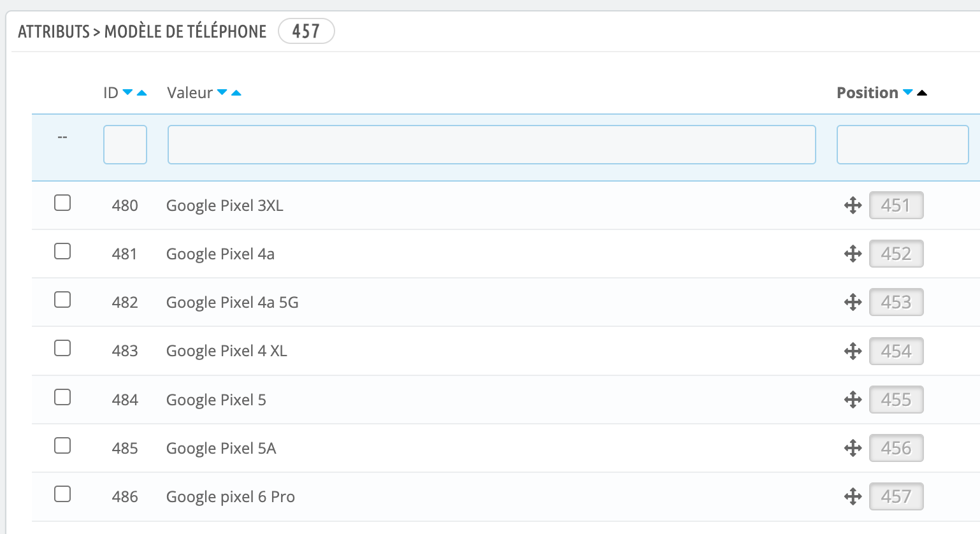The height and width of the screenshot is (534, 980).
Task: Click the Position filter input field
Action: coord(902,145)
